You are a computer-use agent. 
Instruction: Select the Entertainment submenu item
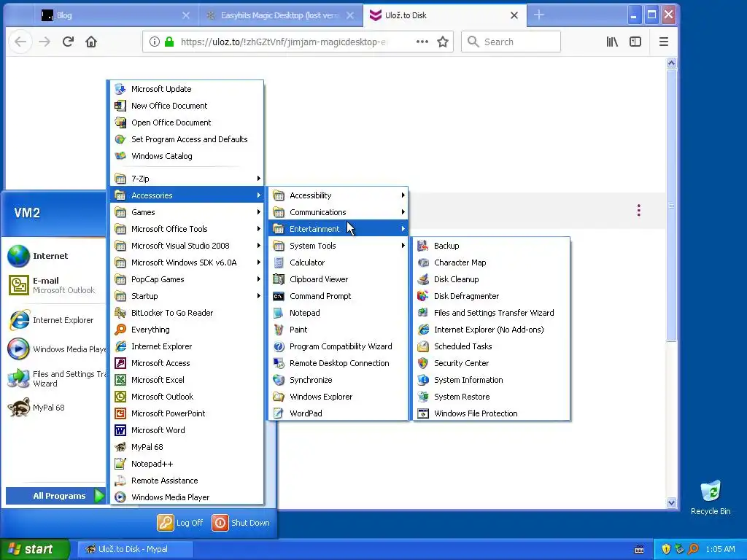[x=338, y=229]
